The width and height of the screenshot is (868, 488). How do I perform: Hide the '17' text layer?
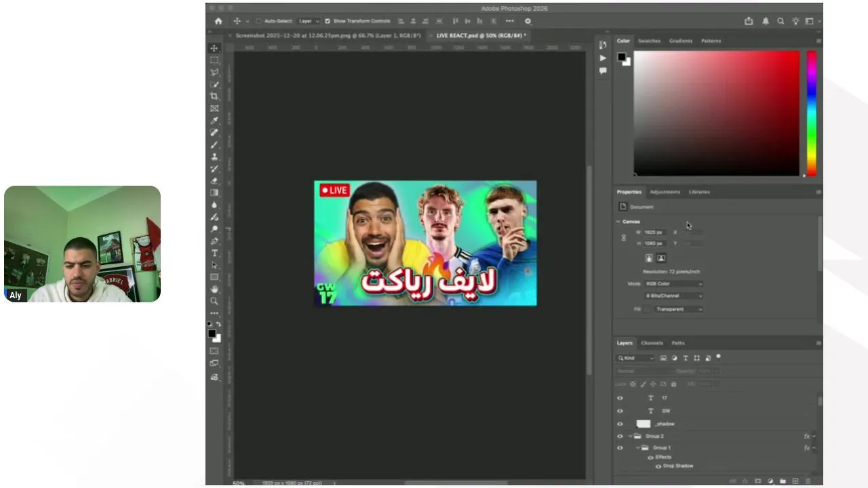pyautogui.click(x=620, y=399)
